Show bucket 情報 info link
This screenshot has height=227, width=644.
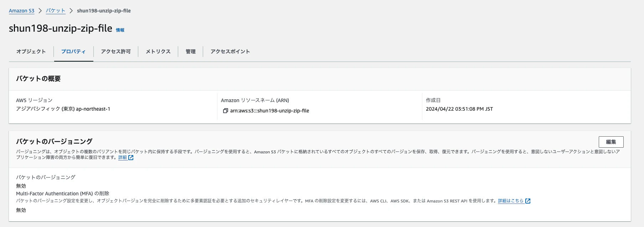120,30
